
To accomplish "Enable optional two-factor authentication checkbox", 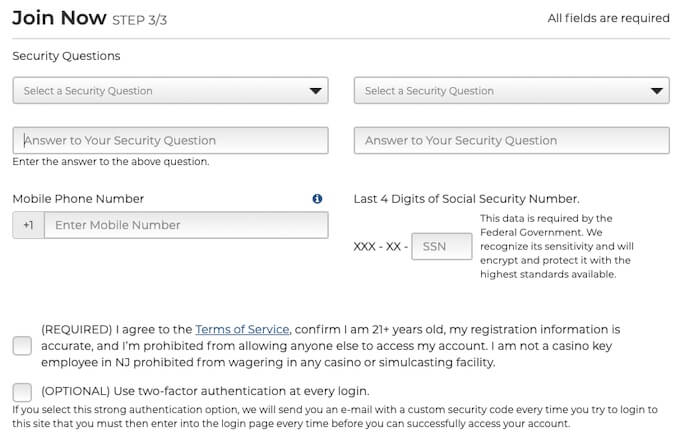I will pos(22,391).
